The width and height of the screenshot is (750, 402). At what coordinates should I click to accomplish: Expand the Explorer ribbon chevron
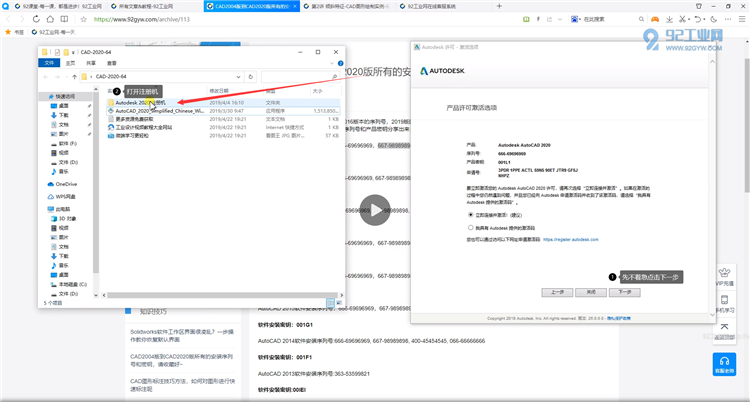[x=332, y=63]
